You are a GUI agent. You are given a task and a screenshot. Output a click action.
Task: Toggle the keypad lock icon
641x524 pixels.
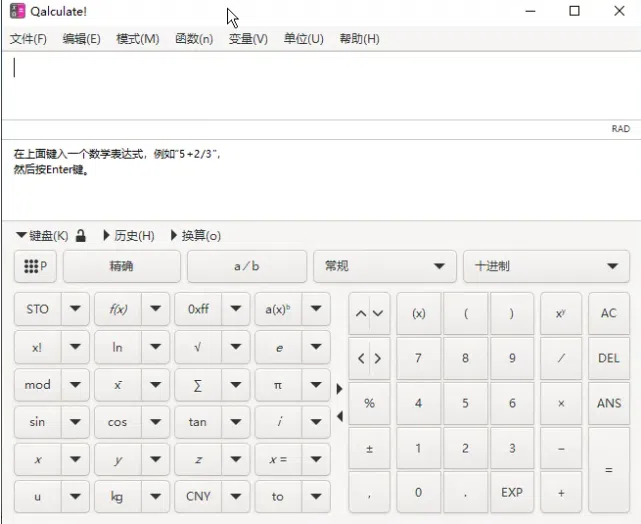(81, 236)
